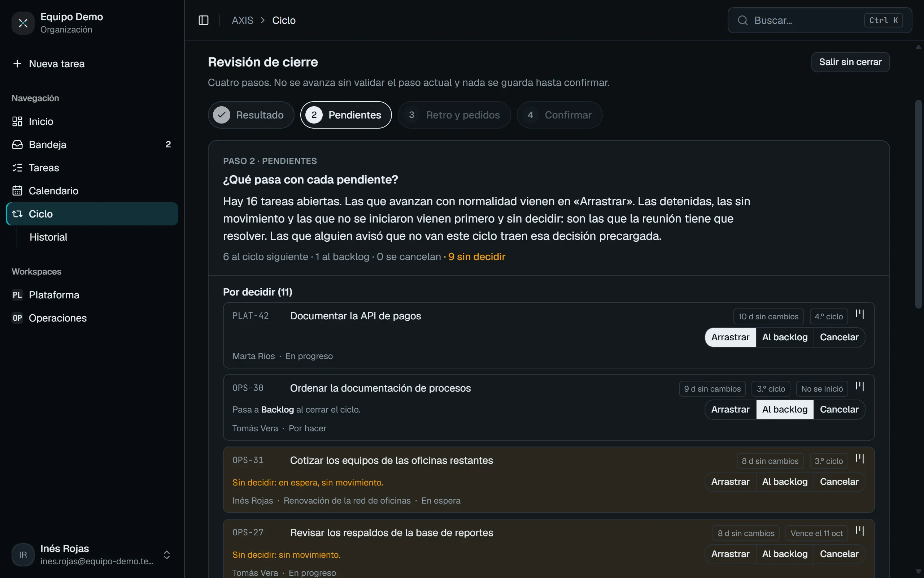
Task: Click the vertical bars icon on OPS-27
Action: (859, 531)
